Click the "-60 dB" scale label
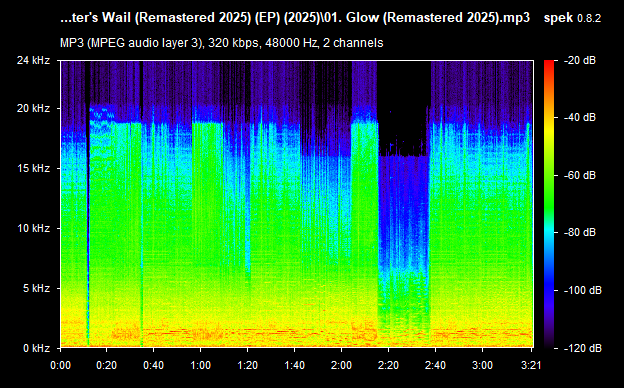Image resolution: width=624 pixels, height=388 pixels. pos(580,175)
